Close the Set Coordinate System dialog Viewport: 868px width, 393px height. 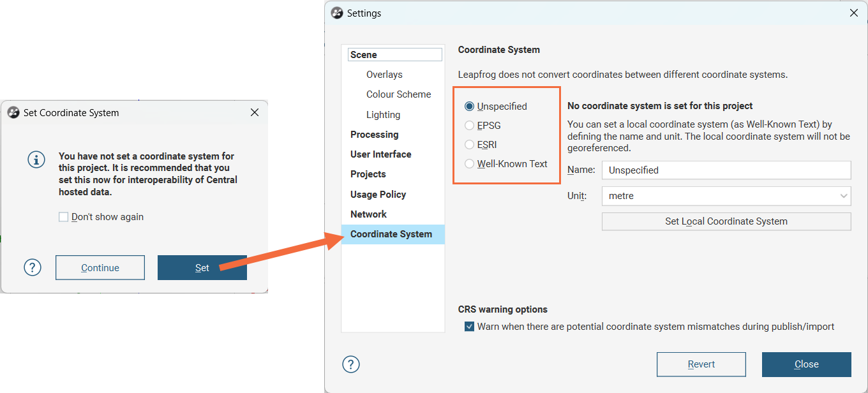[255, 113]
